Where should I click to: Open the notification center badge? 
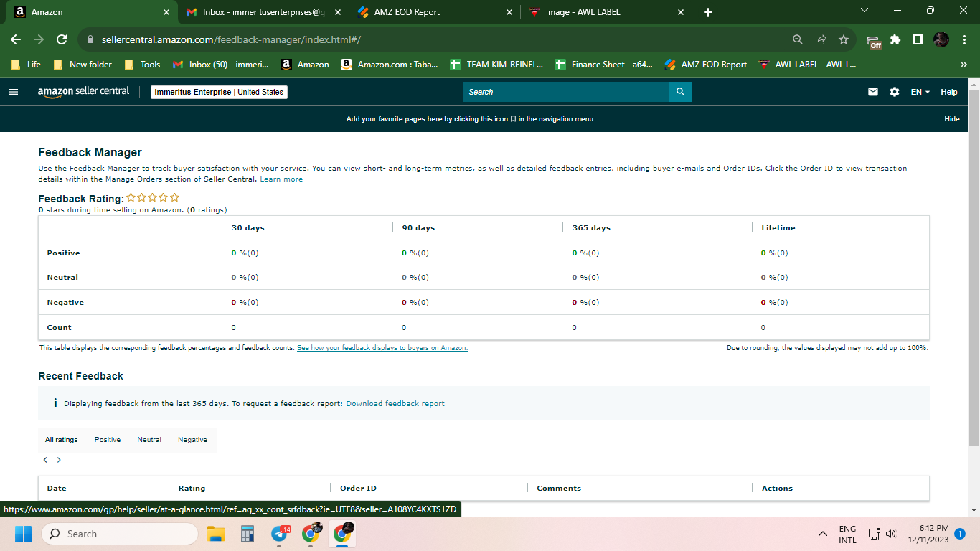(959, 534)
